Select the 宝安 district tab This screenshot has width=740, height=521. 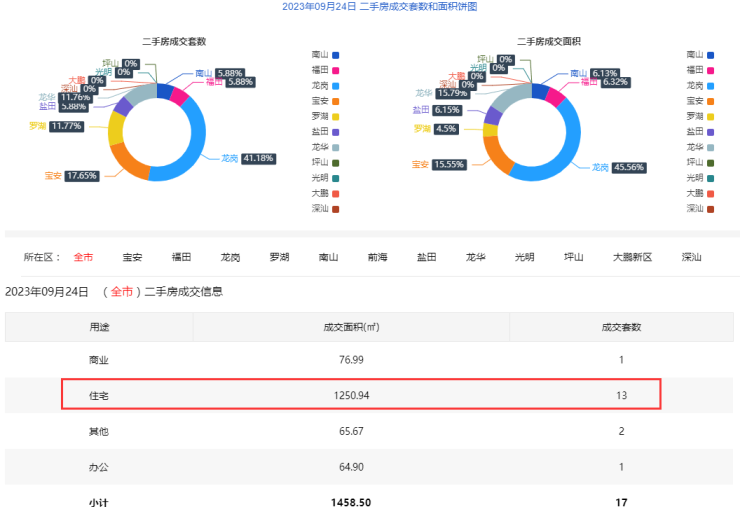132,257
